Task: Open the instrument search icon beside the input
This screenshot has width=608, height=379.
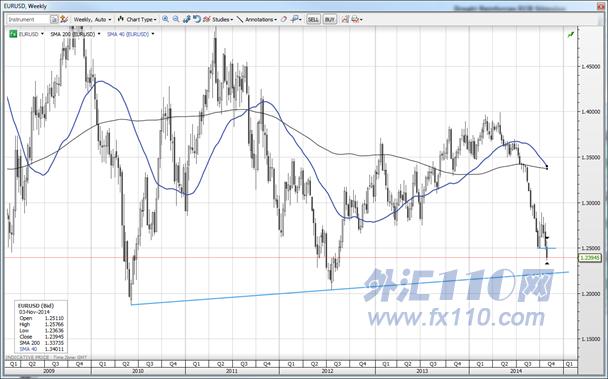Action: coord(54,19)
